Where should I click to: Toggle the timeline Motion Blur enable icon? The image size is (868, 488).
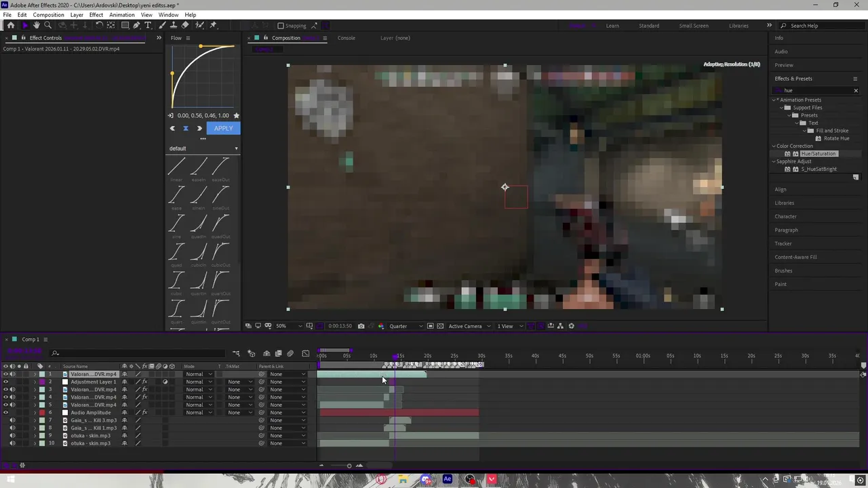pos(290,353)
